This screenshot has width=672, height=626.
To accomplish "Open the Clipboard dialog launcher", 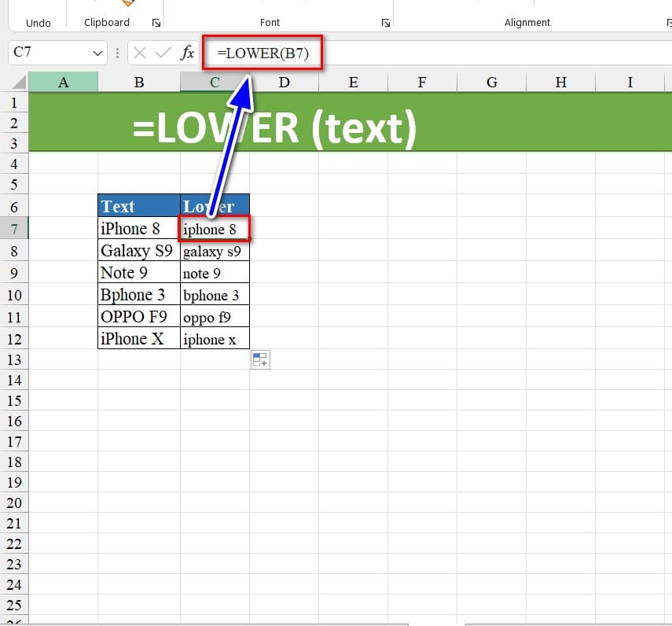I will tap(155, 23).
